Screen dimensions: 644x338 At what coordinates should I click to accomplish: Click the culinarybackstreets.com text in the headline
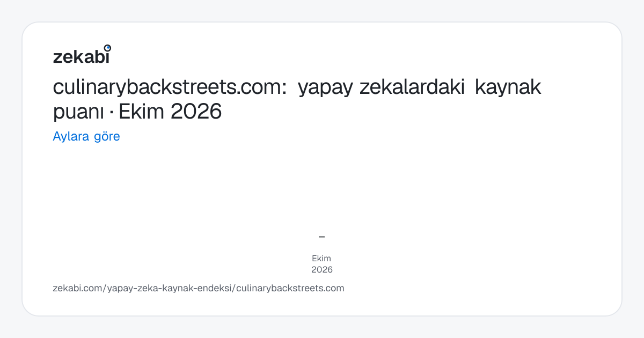[170, 87]
